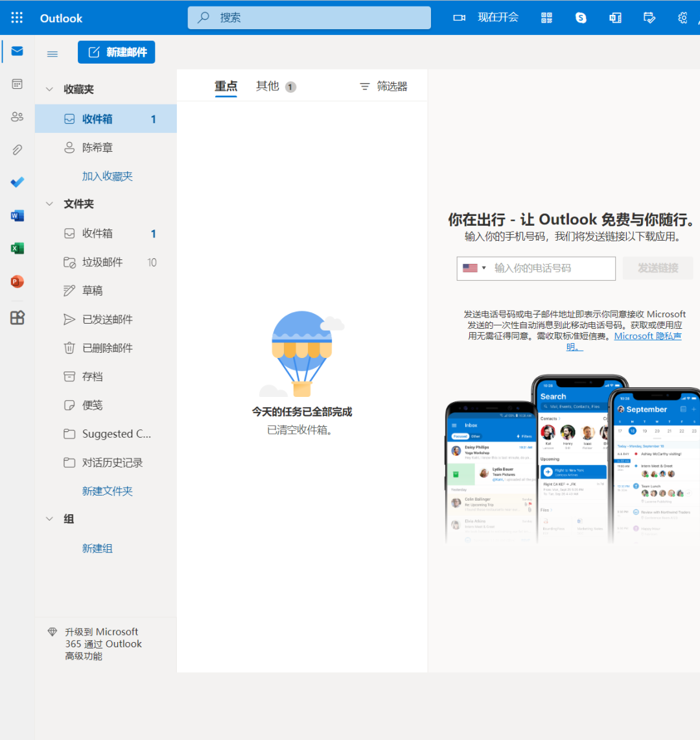Open My Day calendar-check icon
Image resolution: width=700 pixels, height=740 pixels.
tap(649, 18)
